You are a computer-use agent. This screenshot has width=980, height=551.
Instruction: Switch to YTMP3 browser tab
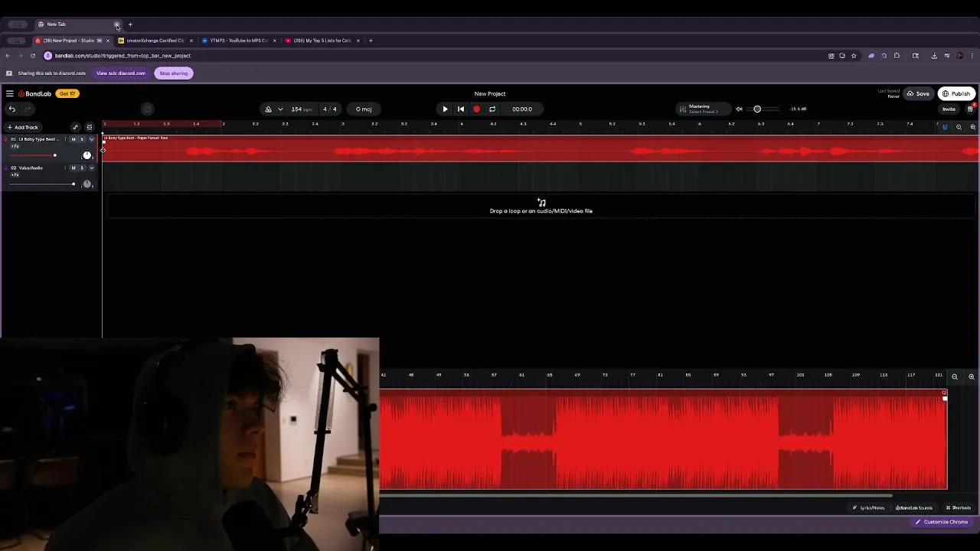[239, 41]
